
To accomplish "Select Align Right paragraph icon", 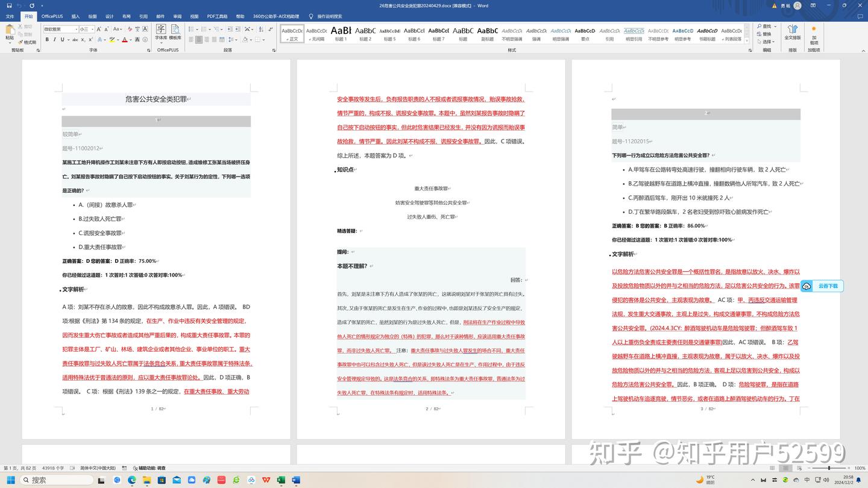I will point(207,40).
